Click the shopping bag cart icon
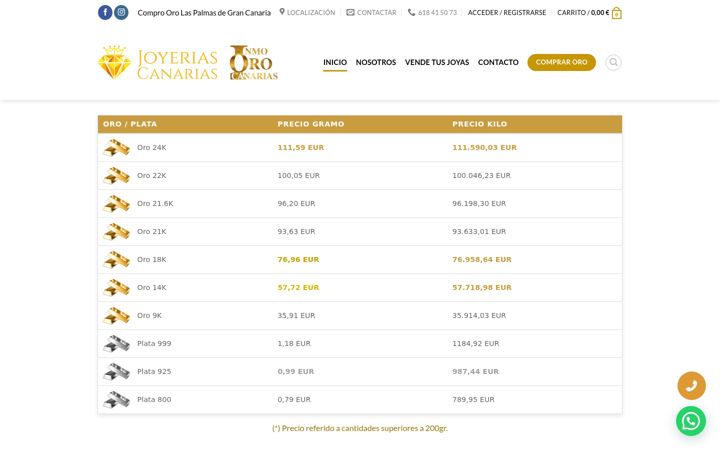 tap(617, 13)
